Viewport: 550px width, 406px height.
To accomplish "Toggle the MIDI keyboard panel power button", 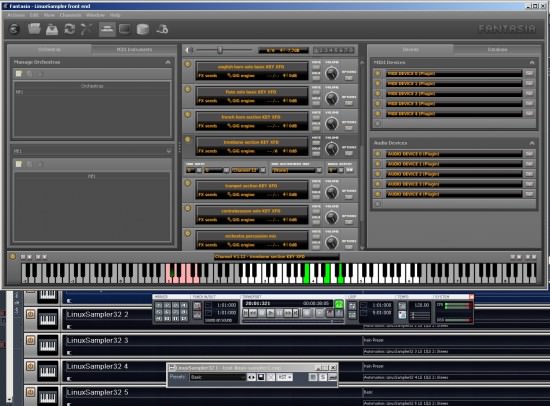I will pos(13,257).
